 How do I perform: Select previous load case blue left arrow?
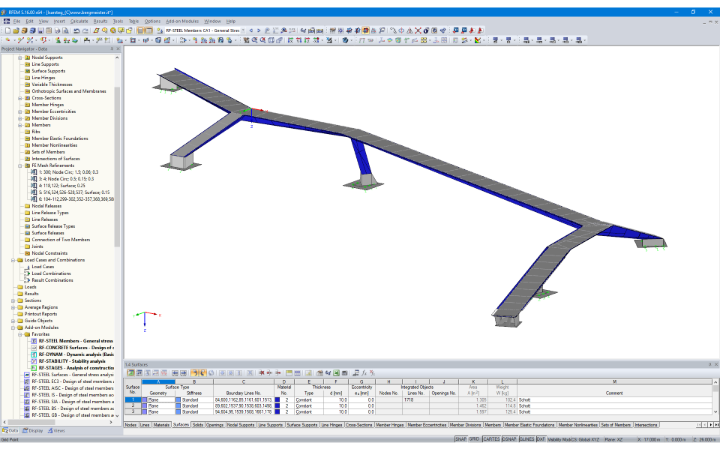pos(251,30)
